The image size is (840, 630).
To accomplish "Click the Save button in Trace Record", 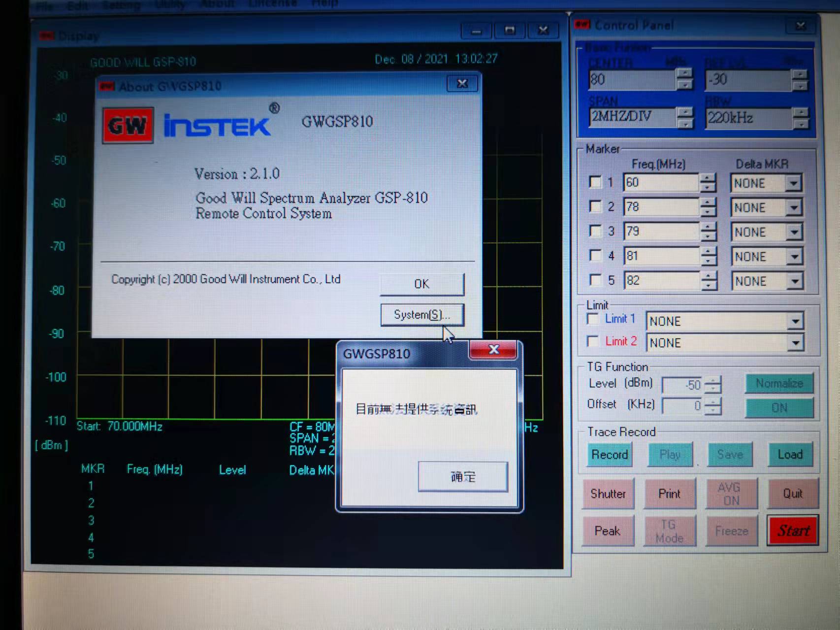I will [730, 454].
